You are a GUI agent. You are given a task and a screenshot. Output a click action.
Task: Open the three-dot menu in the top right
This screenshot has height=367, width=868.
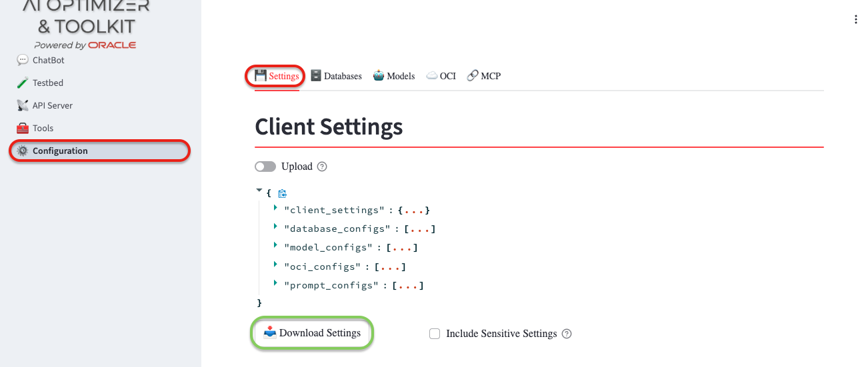click(856, 20)
